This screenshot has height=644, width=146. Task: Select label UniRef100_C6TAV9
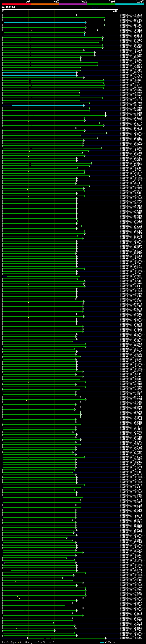click(x=131, y=77)
